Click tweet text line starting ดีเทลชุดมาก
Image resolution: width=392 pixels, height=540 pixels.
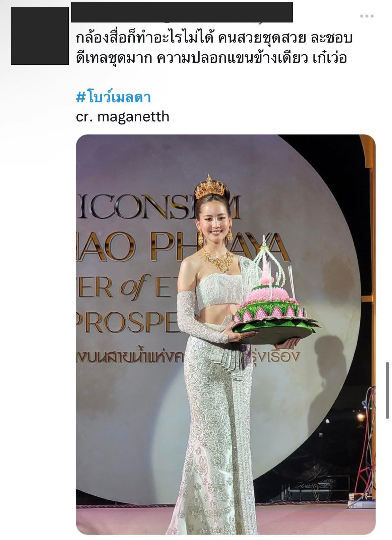(211, 58)
